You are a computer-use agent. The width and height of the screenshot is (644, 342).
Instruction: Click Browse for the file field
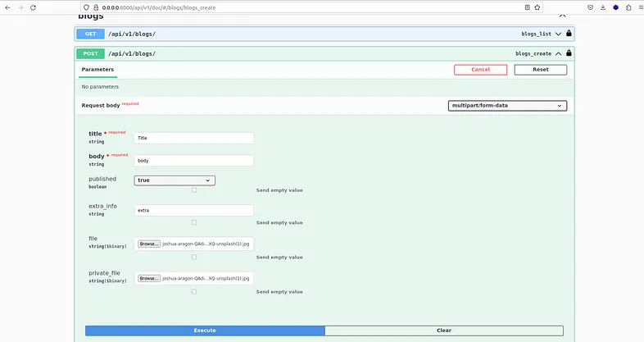pos(149,244)
